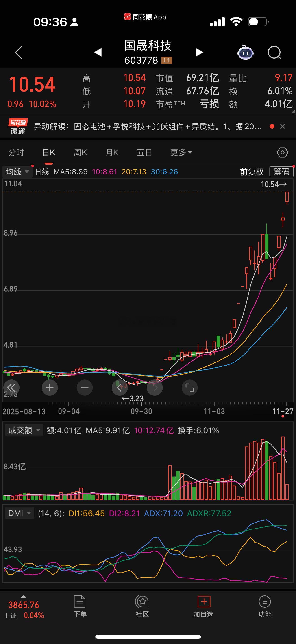
Task: Open search magnifier icon
Action: pyautogui.click(x=274, y=53)
